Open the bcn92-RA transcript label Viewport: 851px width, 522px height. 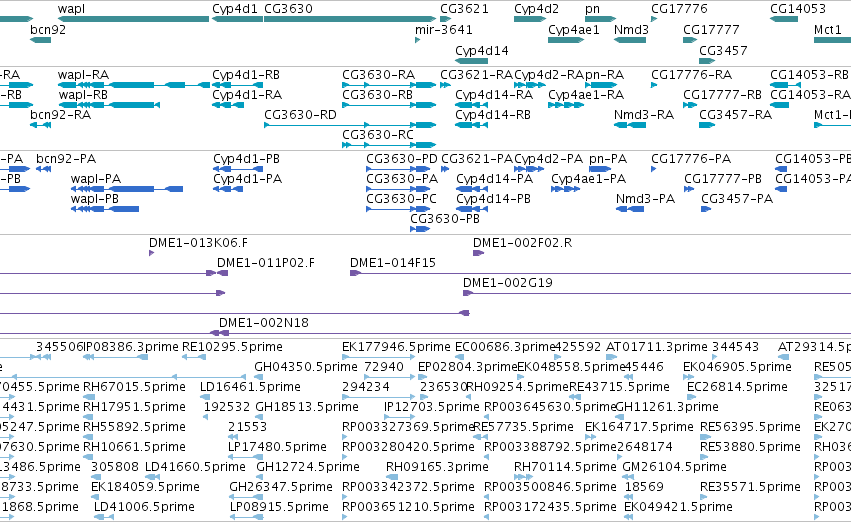(61, 115)
